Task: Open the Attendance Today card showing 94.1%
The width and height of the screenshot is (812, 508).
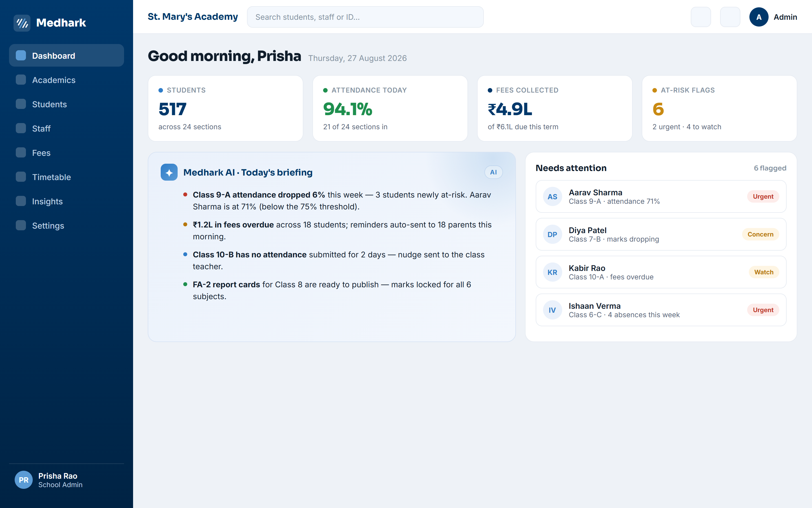Action: [390, 109]
